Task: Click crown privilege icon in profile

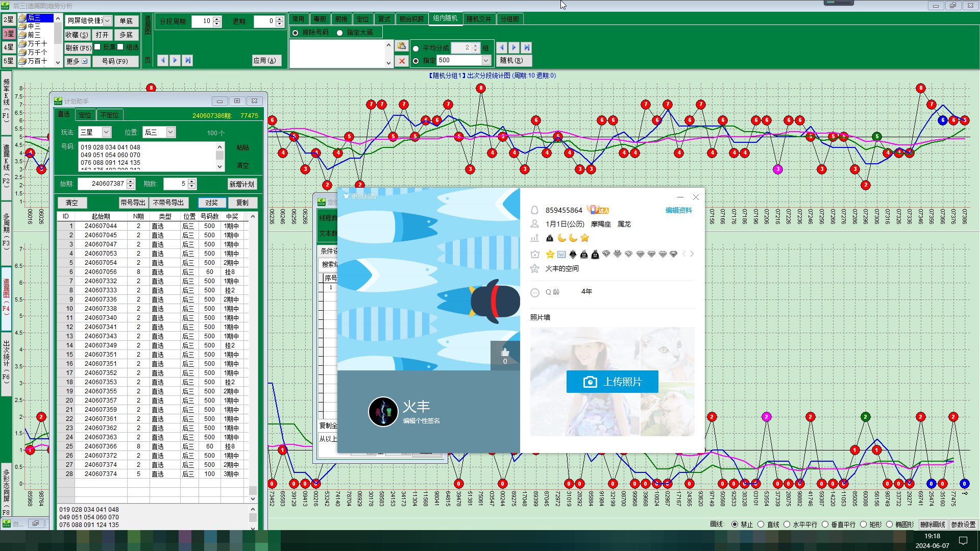Action: coord(534,254)
